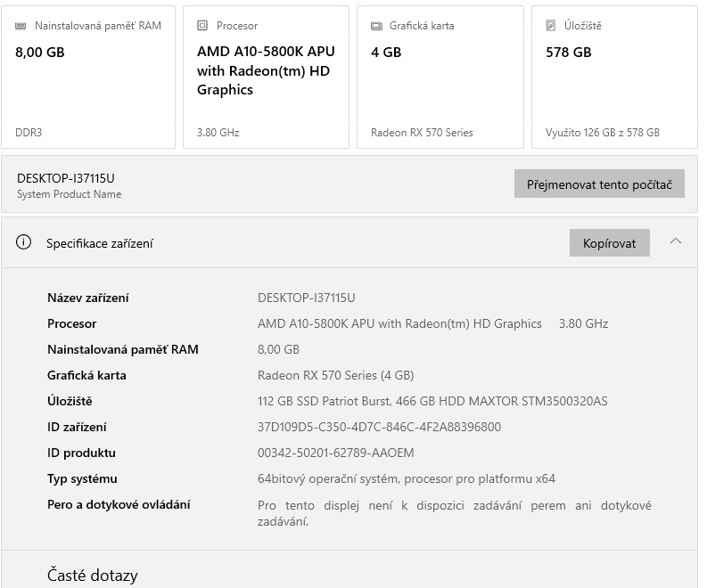The width and height of the screenshot is (707, 588).
Task: Click the ID produktu value 00342-50201-62789-AAOEM
Action: (x=335, y=453)
